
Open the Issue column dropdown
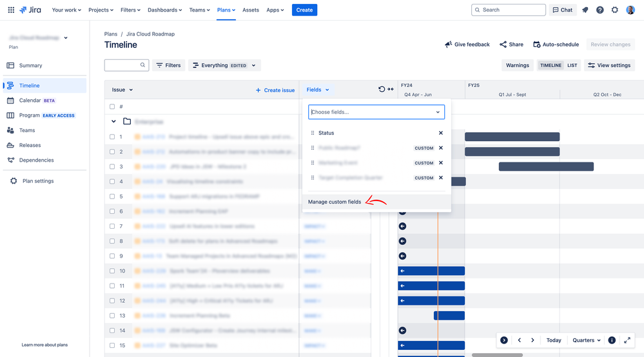click(x=122, y=90)
